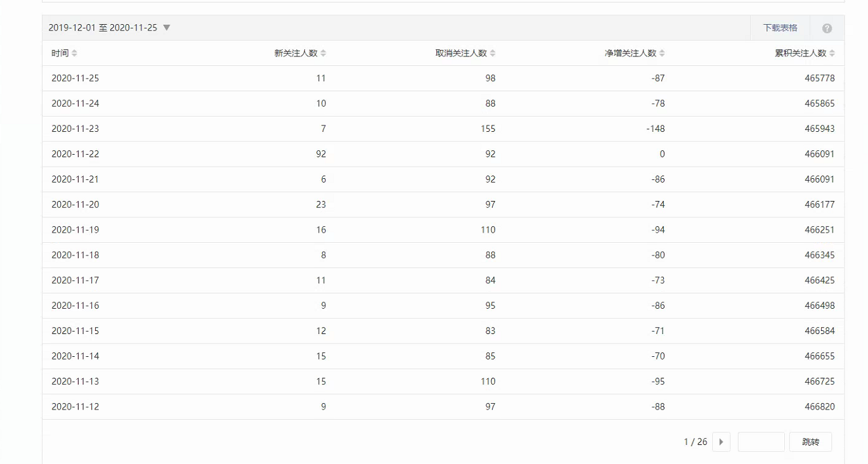
Task: Select the 2020-11-12 row date
Action: click(75, 407)
